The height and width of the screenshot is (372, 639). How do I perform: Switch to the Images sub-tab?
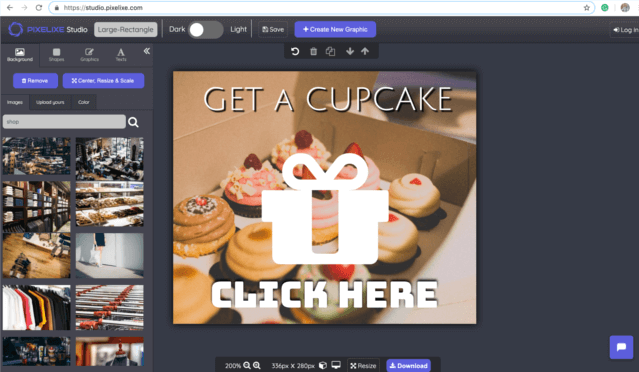pos(15,102)
